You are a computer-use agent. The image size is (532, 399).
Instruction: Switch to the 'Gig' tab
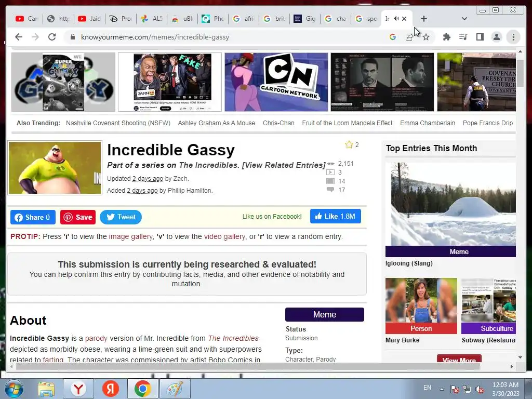click(304, 19)
